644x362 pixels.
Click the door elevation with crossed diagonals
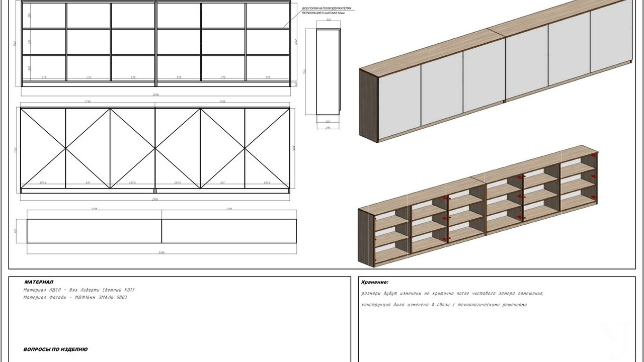[155, 150]
